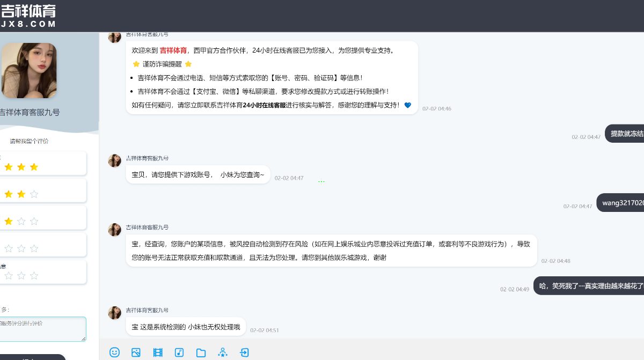The image size is (644, 360).
Task: Open the emoji picker in chat toolbar
Action: click(x=114, y=352)
